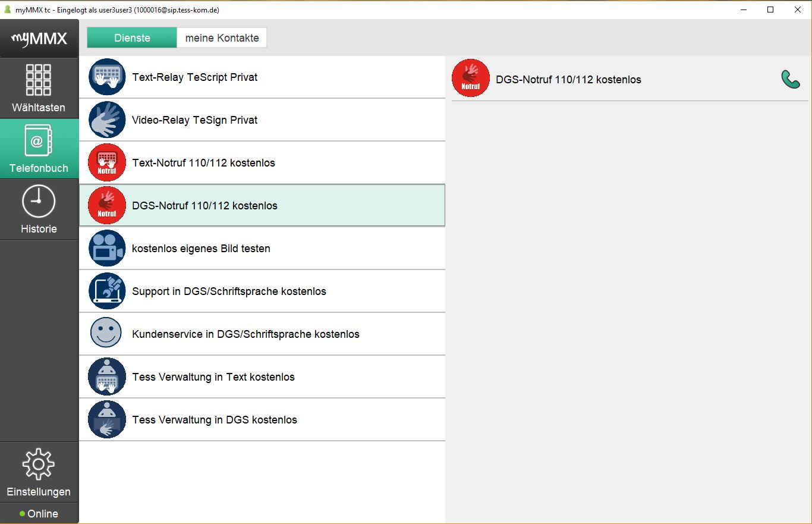Close the myMMX tc window

pos(798,10)
